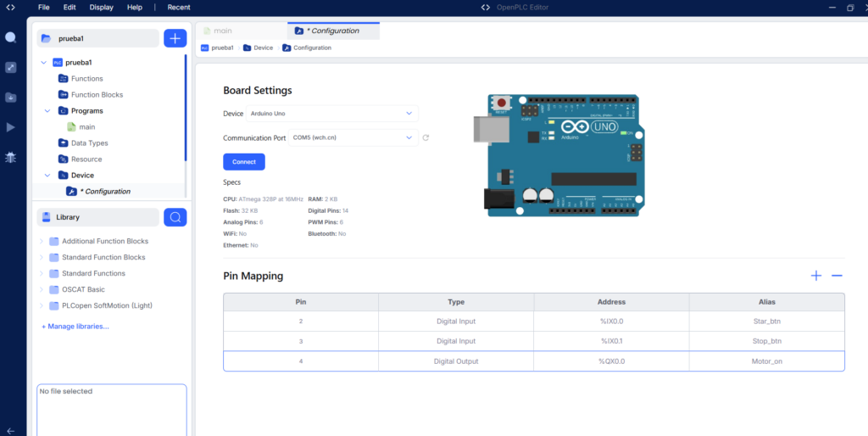Viewport: 868px width, 436px height.
Task: Click the PLC icon next to prueba1 root
Action: pos(58,63)
